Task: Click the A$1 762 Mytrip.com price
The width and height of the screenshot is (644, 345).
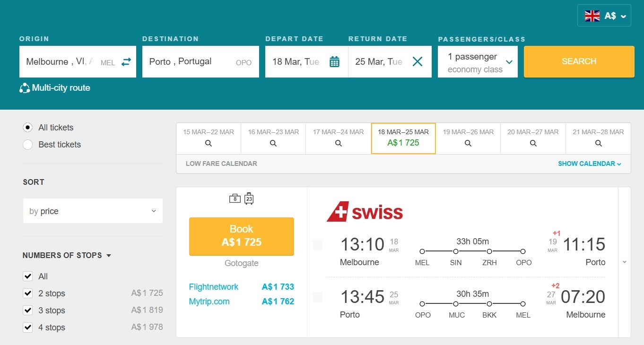Action: tap(278, 302)
